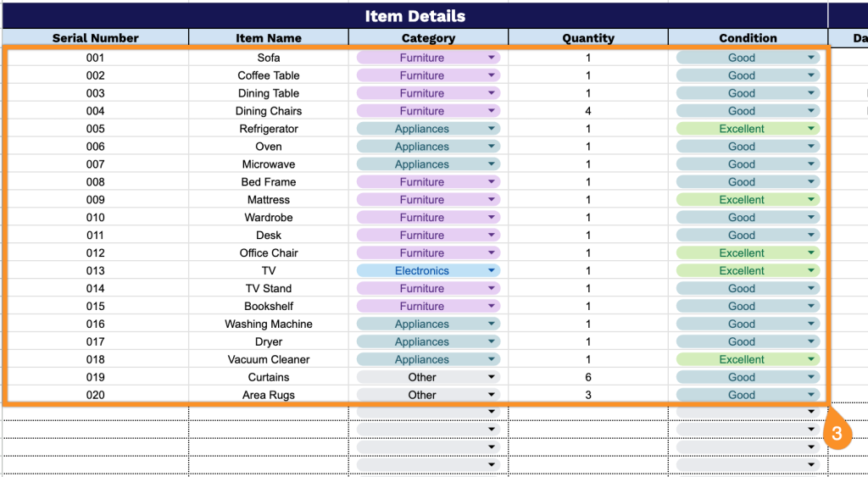Viewport: 868px width, 477px height.
Task: Click the orange step 3 badge
Action: (837, 434)
